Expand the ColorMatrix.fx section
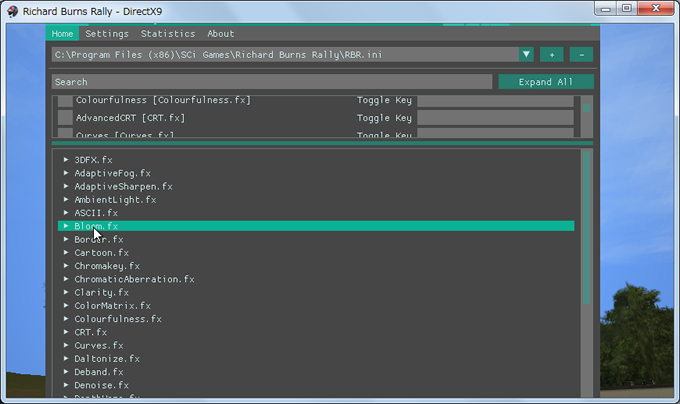The height and width of the screenshot is (404, 680). pos(66,305)
